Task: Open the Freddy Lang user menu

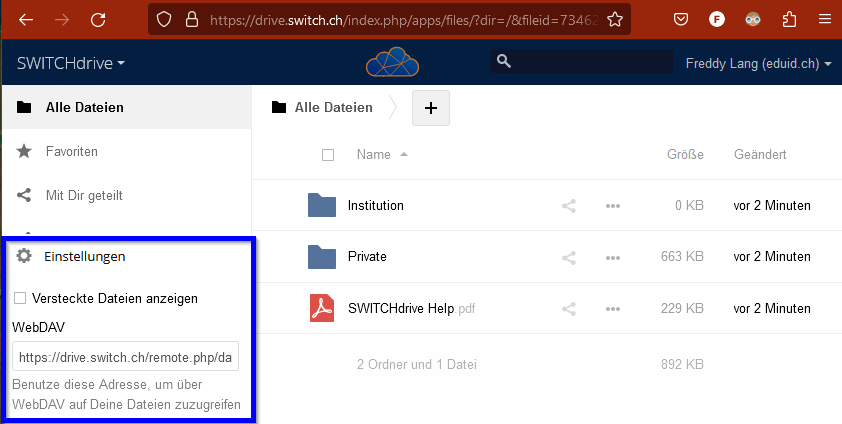Action: tap(758, 63)
